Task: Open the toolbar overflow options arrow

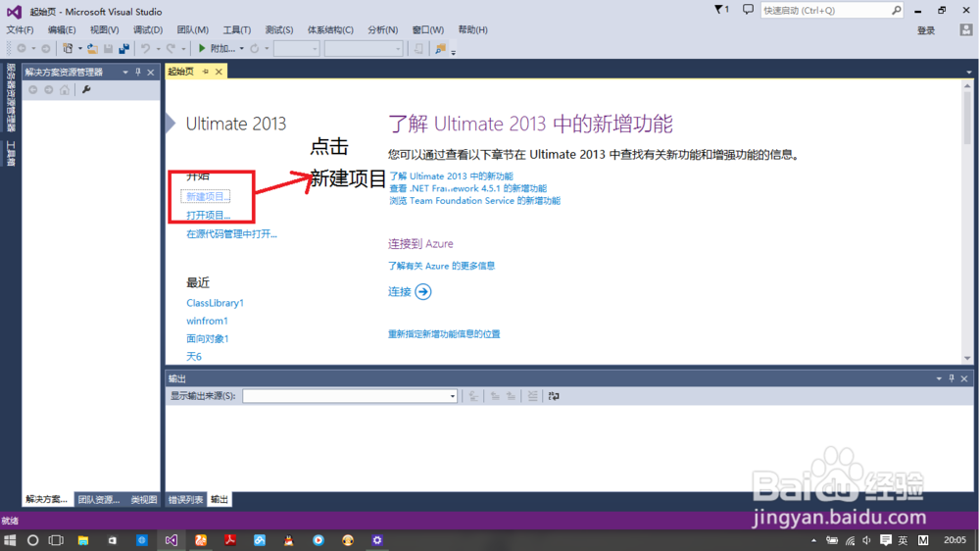Action: tap(453, 51)
